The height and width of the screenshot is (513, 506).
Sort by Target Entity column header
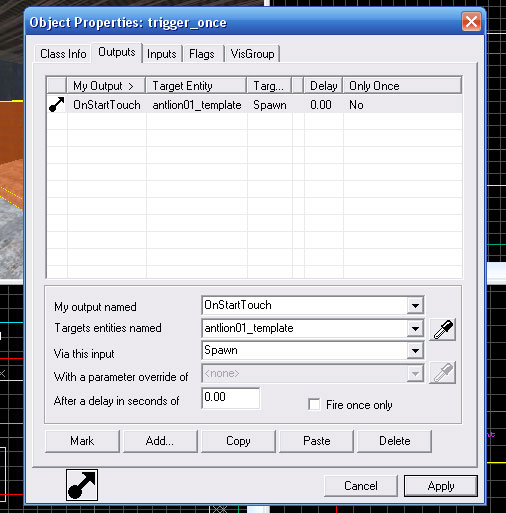tap(196, 86)
